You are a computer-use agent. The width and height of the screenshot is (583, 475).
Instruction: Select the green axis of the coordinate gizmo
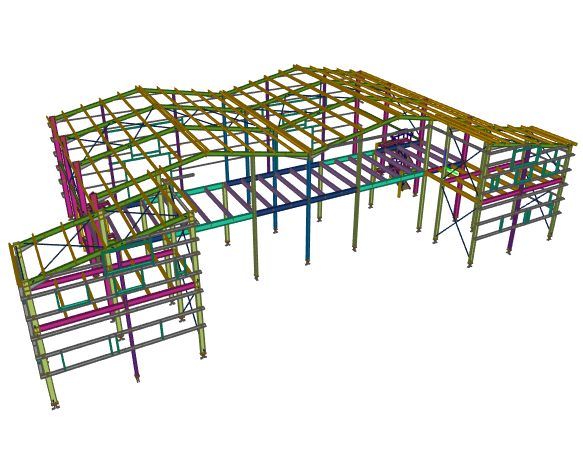pos(452,171)
